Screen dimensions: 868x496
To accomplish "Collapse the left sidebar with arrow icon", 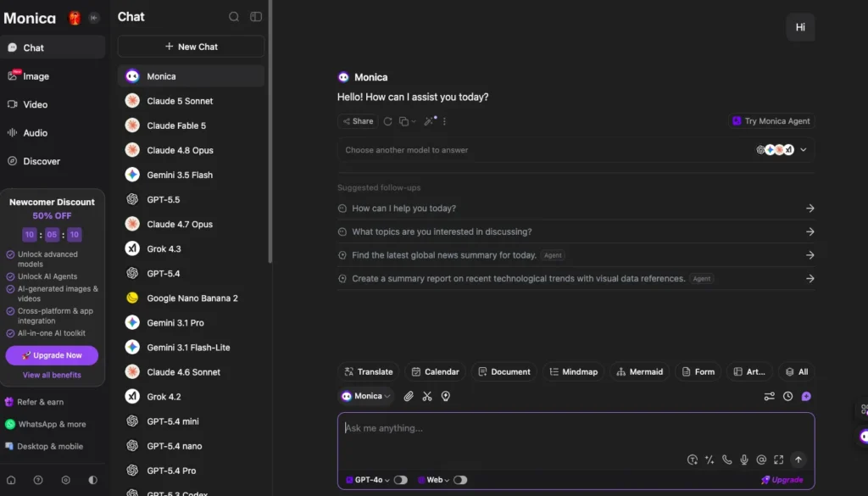I will (x=94, y=18).
